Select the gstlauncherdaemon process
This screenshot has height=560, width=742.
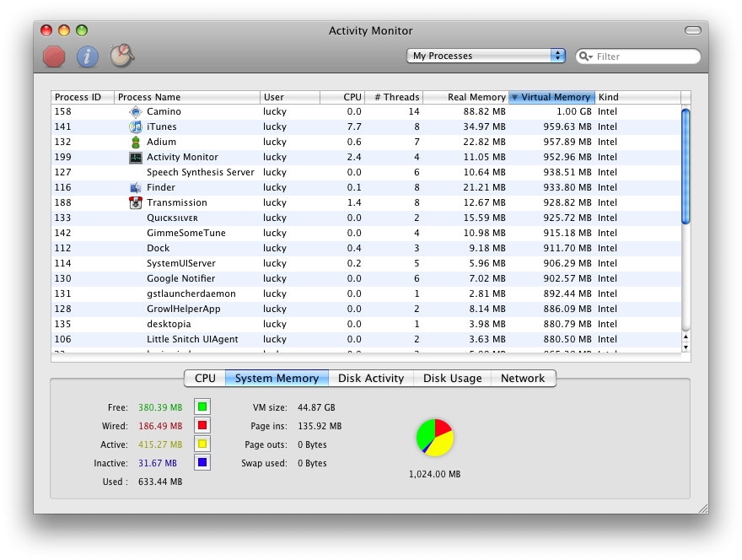coord(366,293)
